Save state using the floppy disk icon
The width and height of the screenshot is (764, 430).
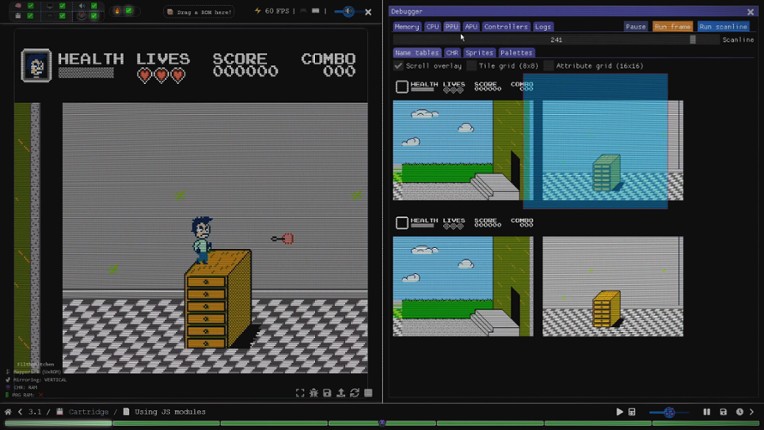point(327,393)
